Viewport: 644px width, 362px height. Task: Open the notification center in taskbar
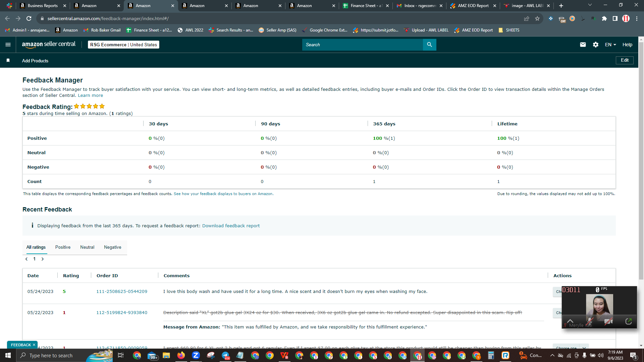(x=633, y=355)
